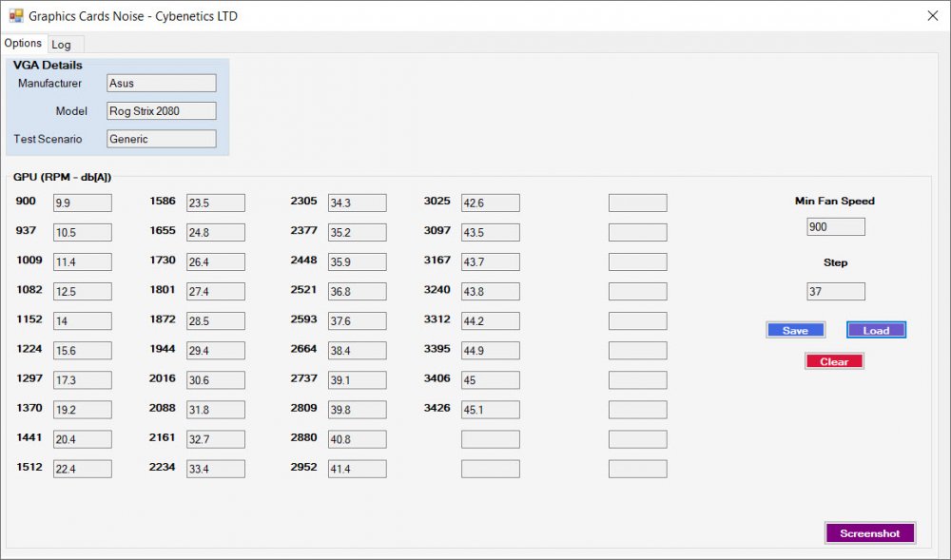Edit the Step value field
951x560 pixels.
pyautogui.click(x=835, y=292)
